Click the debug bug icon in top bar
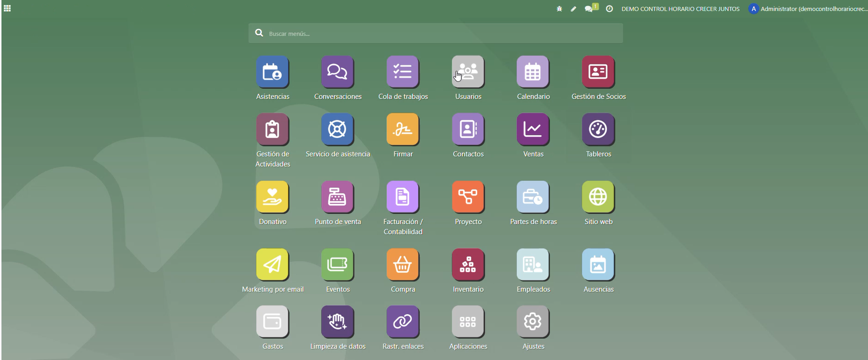The width and height of the screenshot is (868, 360). click(559, 9)
